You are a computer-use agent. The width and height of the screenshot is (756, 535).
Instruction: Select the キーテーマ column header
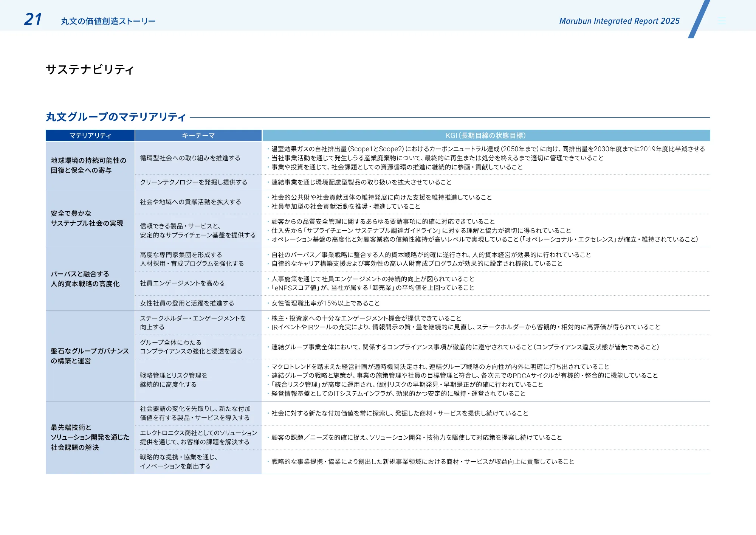198,135
